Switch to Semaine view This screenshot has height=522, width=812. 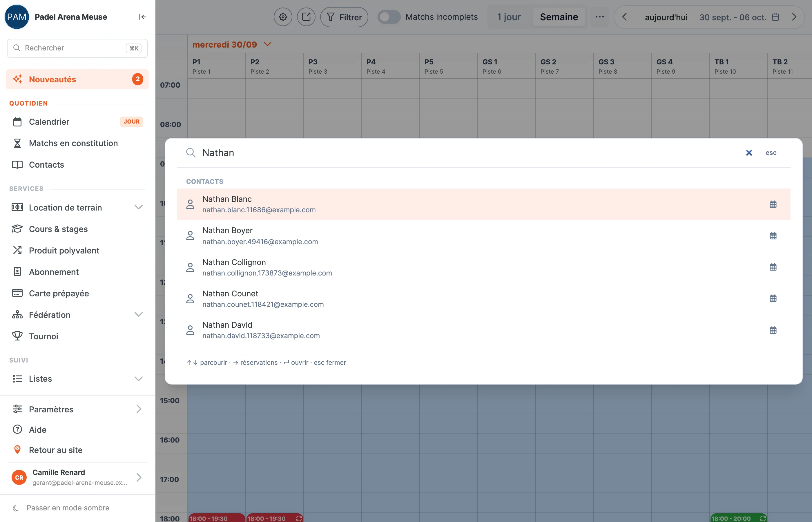[x=559, y=17]
